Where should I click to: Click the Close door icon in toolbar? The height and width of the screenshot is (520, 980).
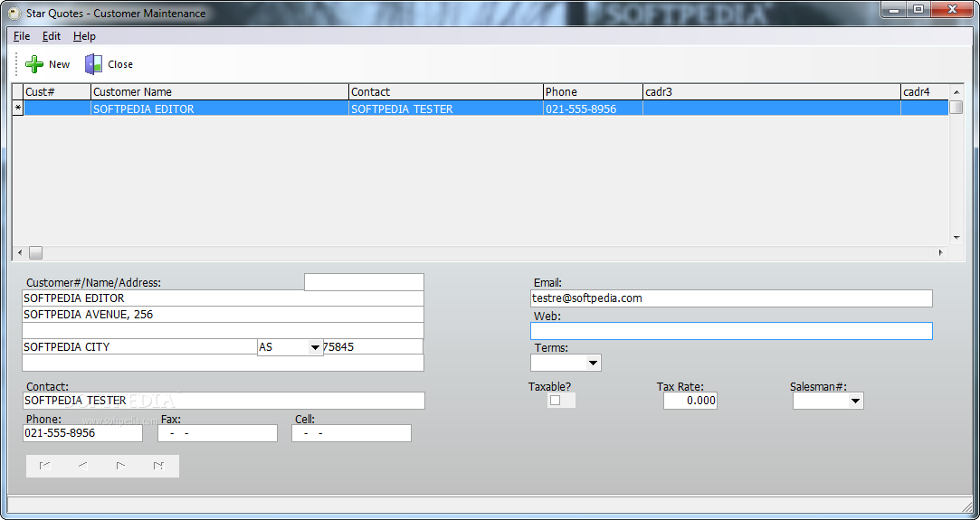pos(94,63)
